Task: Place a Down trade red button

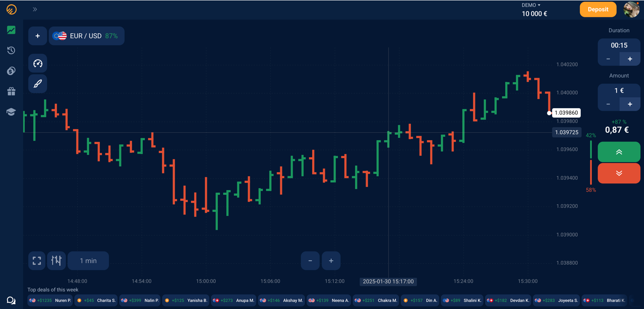Action: pyautogui.click(x=619, y=173)
